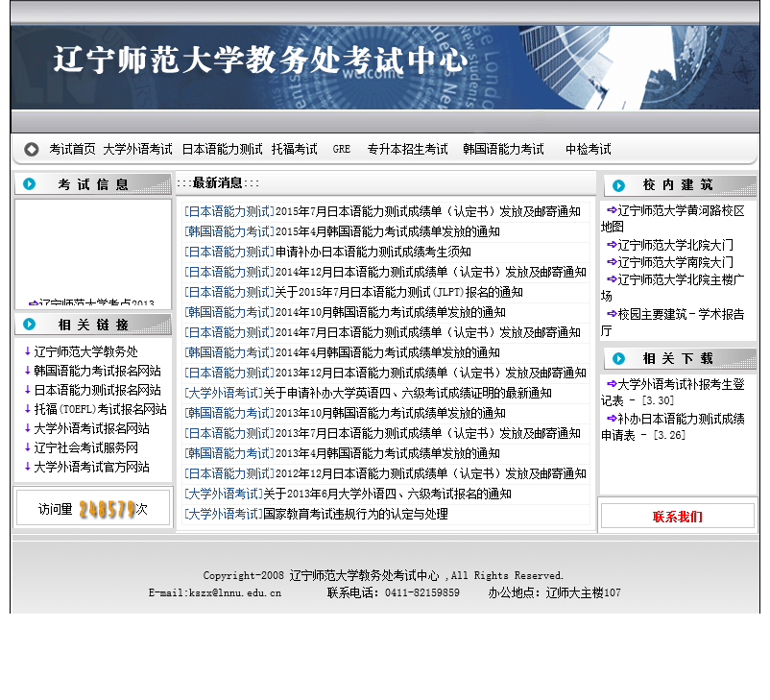Click the blue arrow icon beside 相关下载
Image resolution: width=770 pixels, height=700 pixels.
618,358
